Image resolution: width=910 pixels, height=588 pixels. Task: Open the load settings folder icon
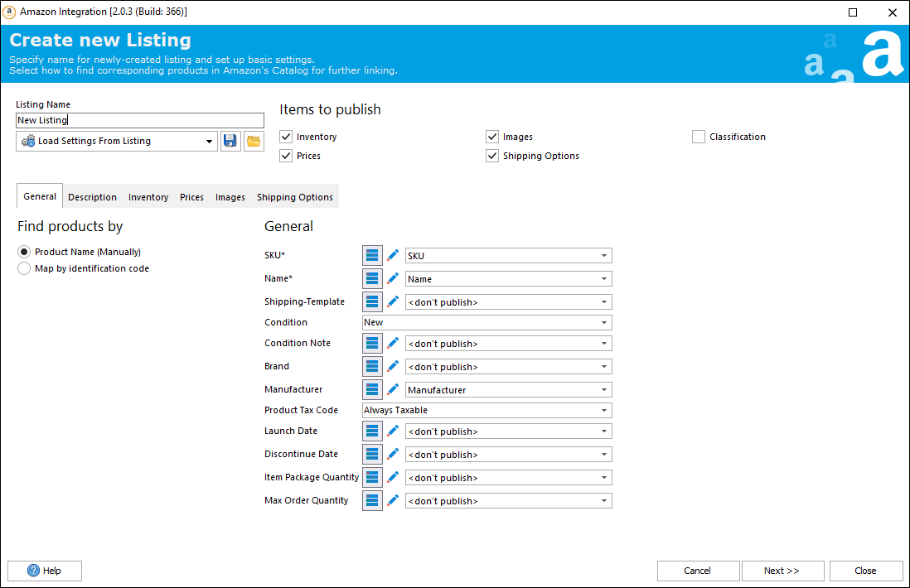[254, 141]
